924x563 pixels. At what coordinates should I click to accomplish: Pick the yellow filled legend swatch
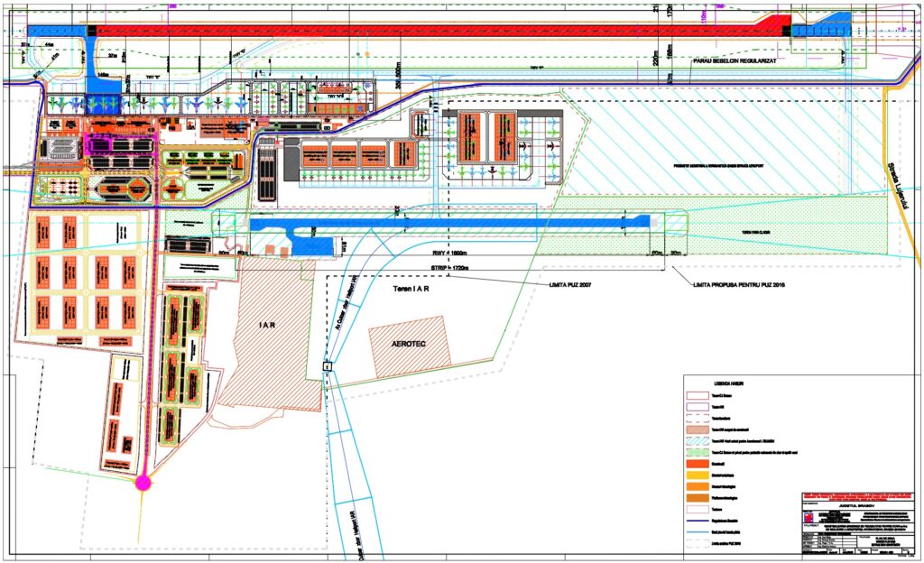tap(698, 475)
